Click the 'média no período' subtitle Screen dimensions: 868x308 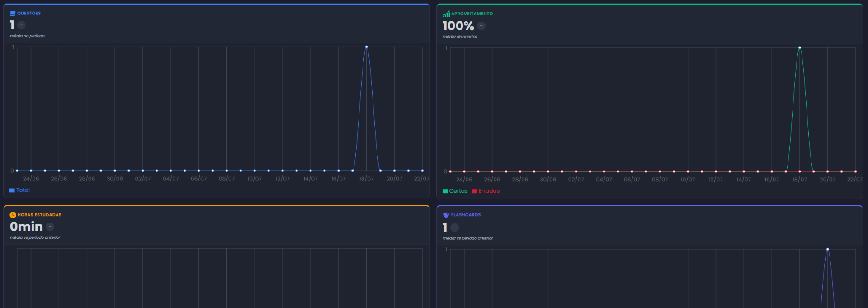27,36
